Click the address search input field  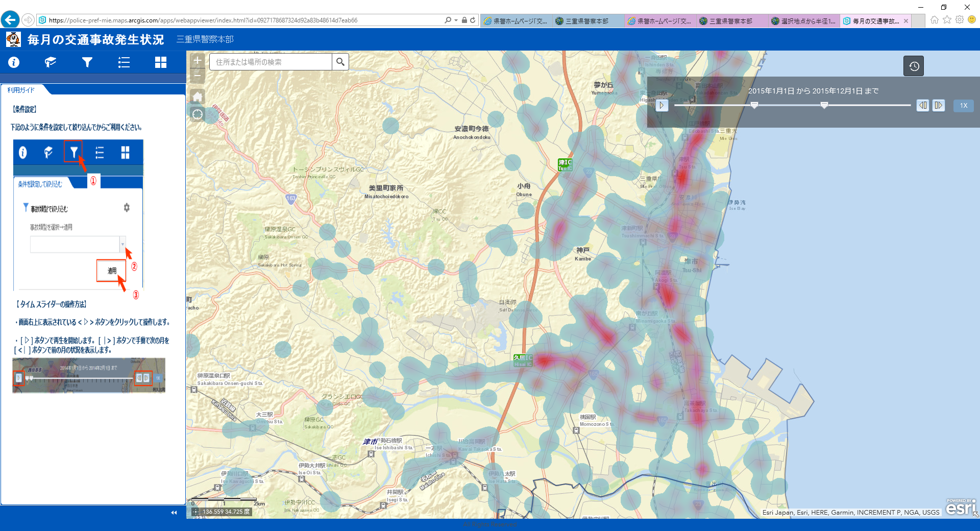click(271, 62)
